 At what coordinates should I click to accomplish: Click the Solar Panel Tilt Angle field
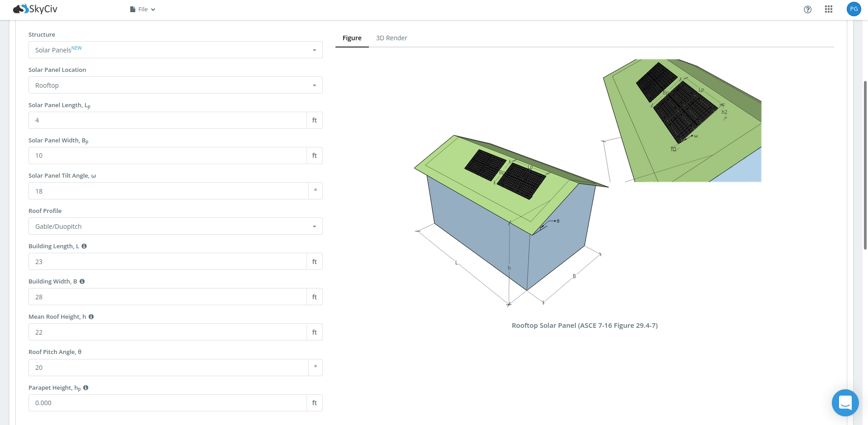167,191
